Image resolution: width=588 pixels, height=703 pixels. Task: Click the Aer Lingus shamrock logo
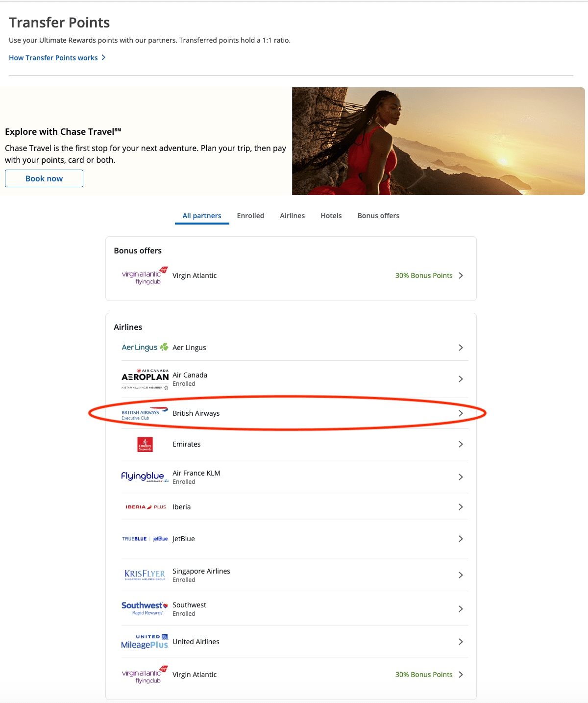145,348
